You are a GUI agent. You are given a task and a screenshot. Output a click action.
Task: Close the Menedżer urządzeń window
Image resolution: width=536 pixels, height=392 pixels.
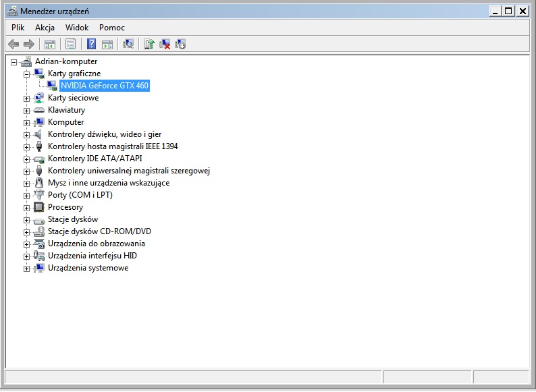(x=522, y=11)
